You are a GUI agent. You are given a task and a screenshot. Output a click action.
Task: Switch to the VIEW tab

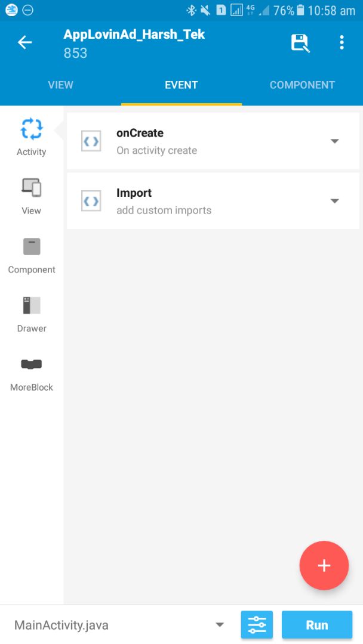pos(60,85)
